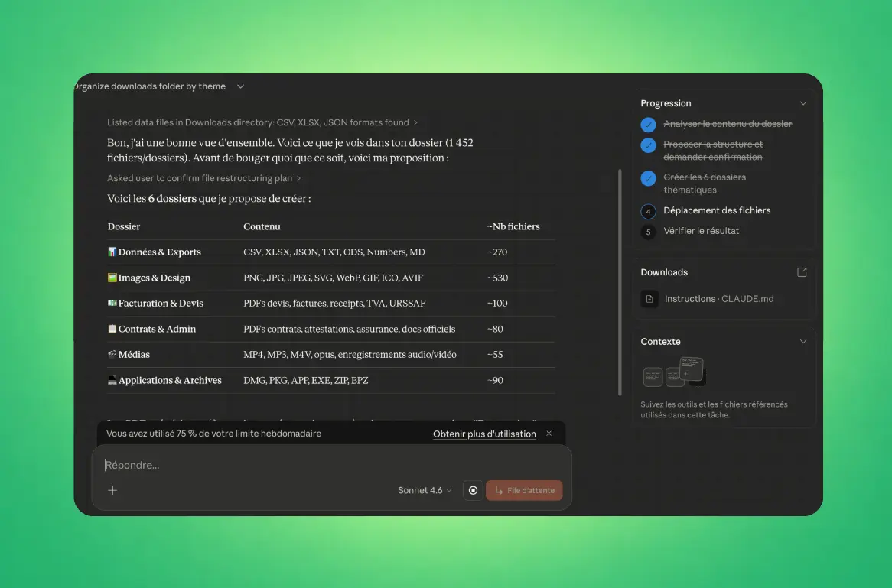Click the CLAUDE.md file document icon
This screenshot has width=892, height=588.
(649, 299)
